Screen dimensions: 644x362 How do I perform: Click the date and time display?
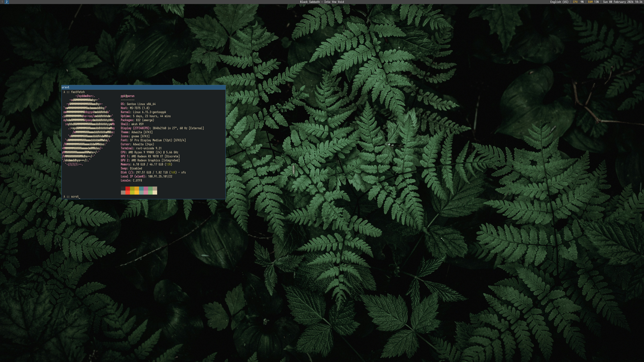pyautogui.click(x=623, y=2)
